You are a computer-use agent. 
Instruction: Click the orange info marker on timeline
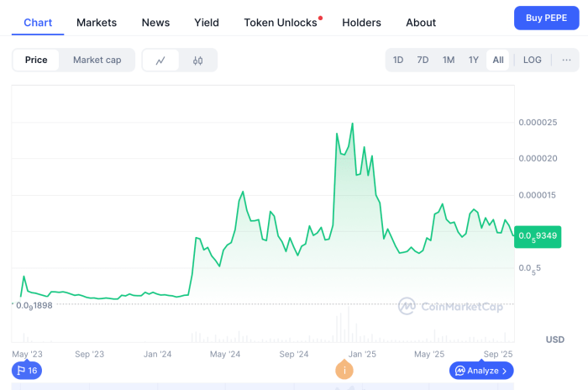(344, 370)
